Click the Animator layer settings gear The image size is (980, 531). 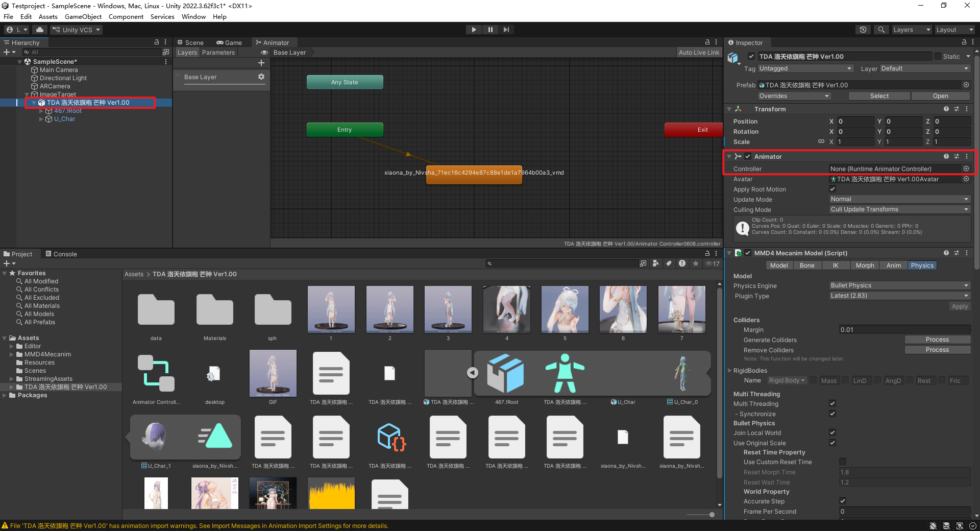point(261,77)
